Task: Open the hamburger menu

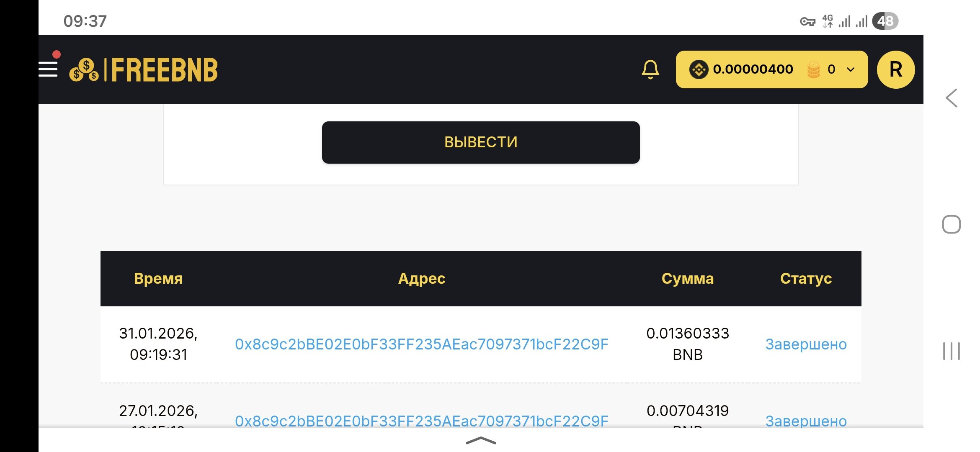Action: pyautogui.click(x=48, y=69)
